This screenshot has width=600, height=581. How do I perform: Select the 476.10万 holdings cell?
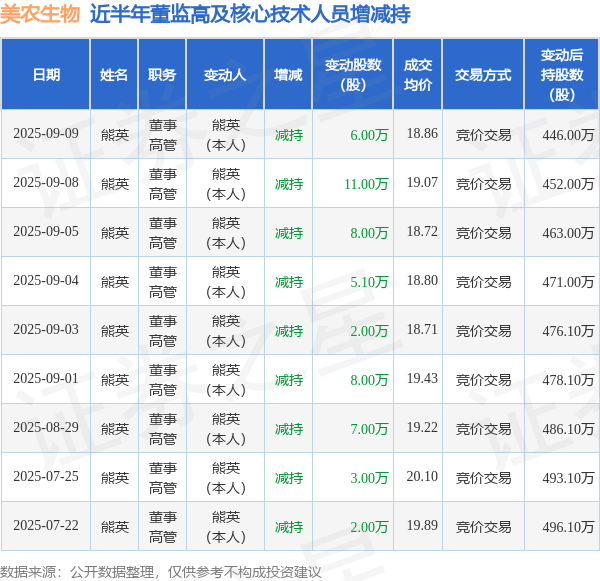(568, 331)
